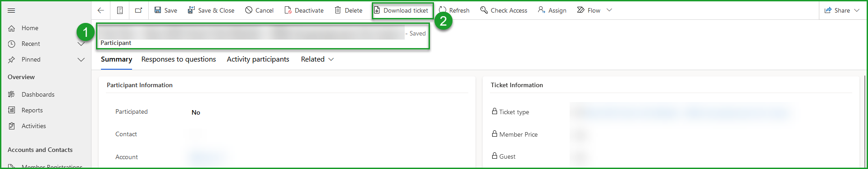Click the Reports icon
The height and width of the screenshot is (169, 868).
(x=12, y=110)
